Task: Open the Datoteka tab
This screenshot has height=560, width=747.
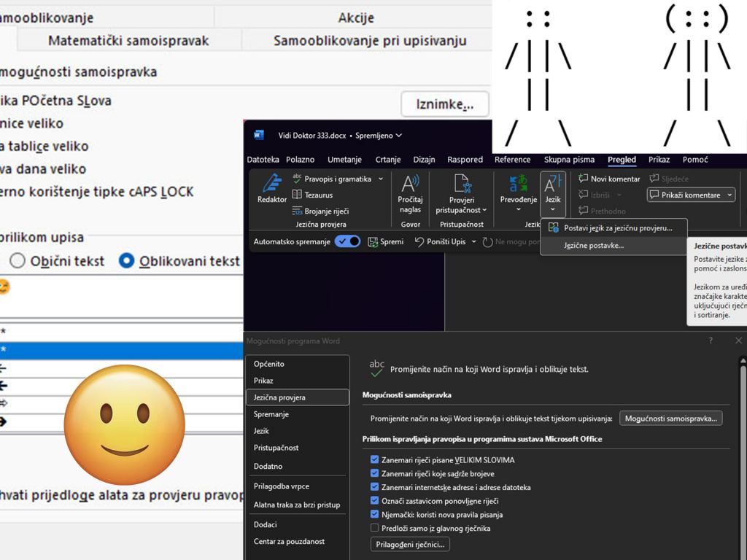Action: click(x=263, y=160)
